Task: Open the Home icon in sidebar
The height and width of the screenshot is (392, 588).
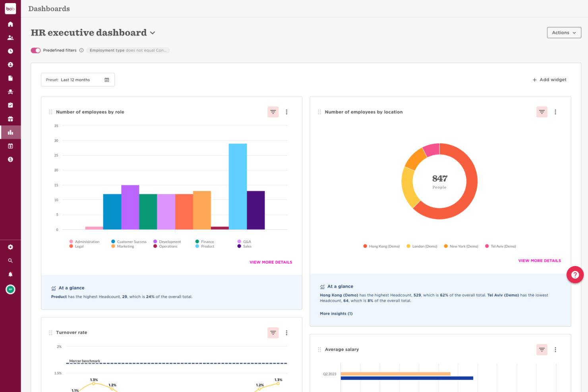Action: [x=10, y=24]
